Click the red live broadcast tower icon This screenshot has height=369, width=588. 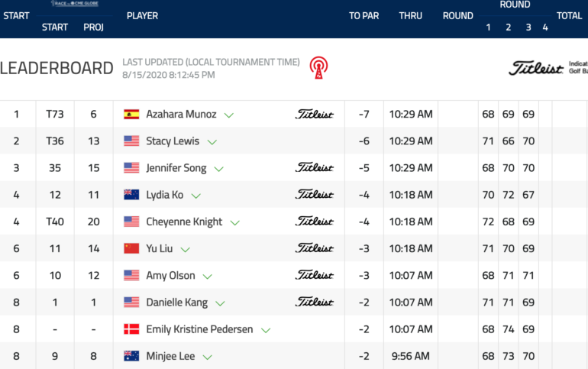(x=318, y=68)
